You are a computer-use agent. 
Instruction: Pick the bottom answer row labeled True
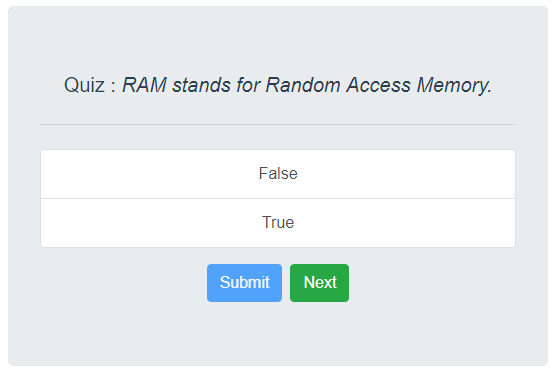pos(278,223)
